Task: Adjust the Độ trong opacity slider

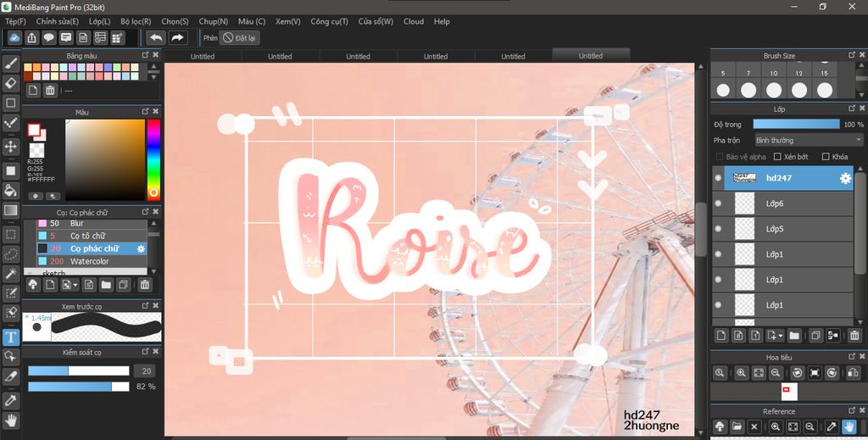Action: click(796, 124)
